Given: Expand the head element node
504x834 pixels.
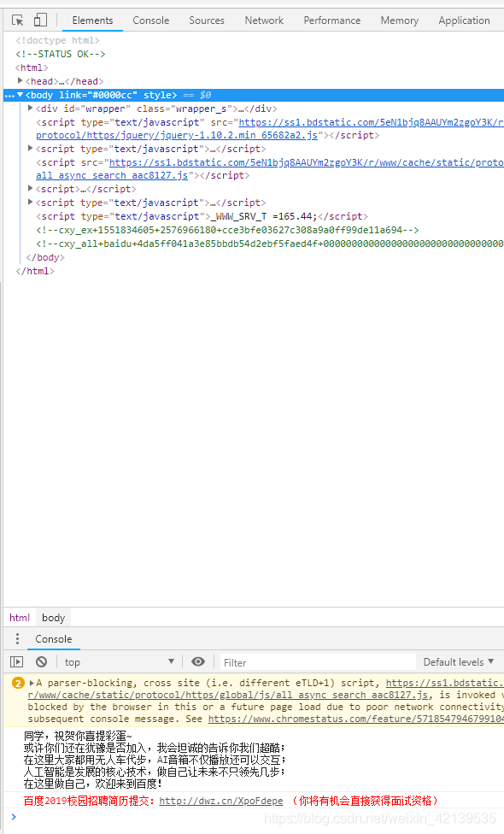Looking at the screenshot, I should 21,81.
